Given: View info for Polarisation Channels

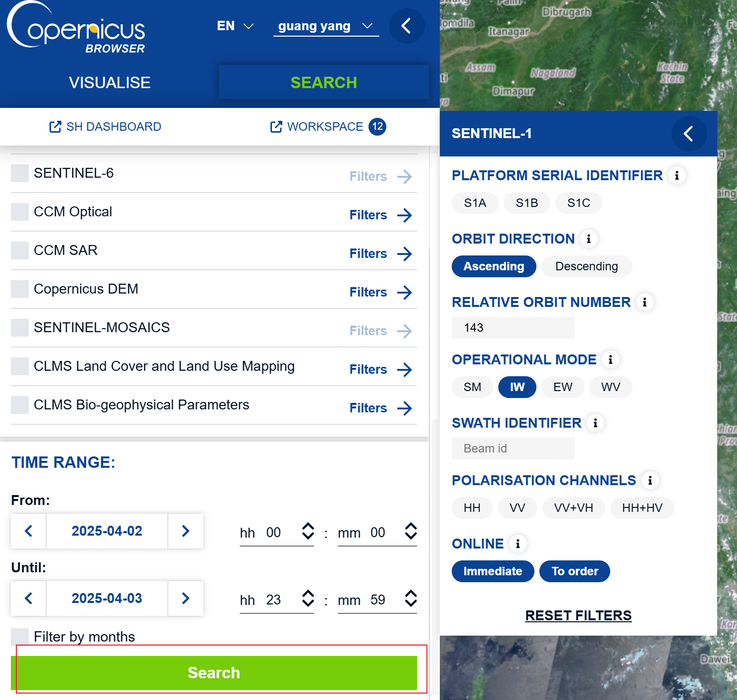Looking at the screenshot, I should pos(650,480).
